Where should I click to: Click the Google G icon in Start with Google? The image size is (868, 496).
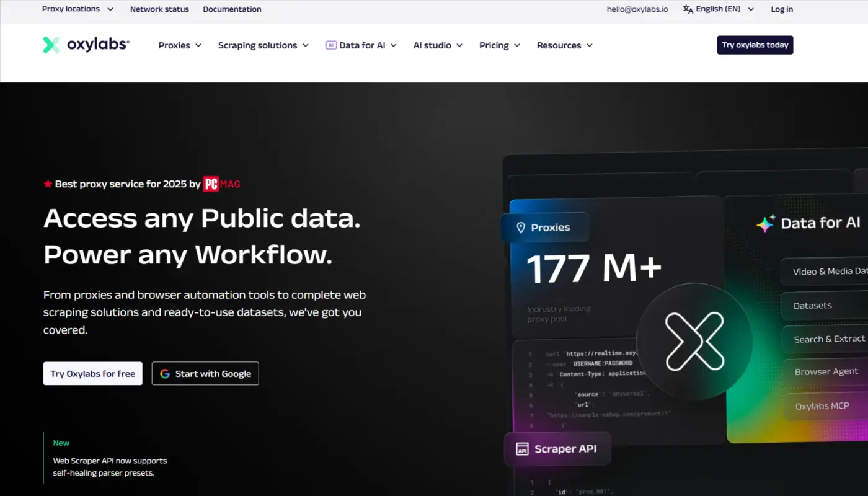click(164, 373)
